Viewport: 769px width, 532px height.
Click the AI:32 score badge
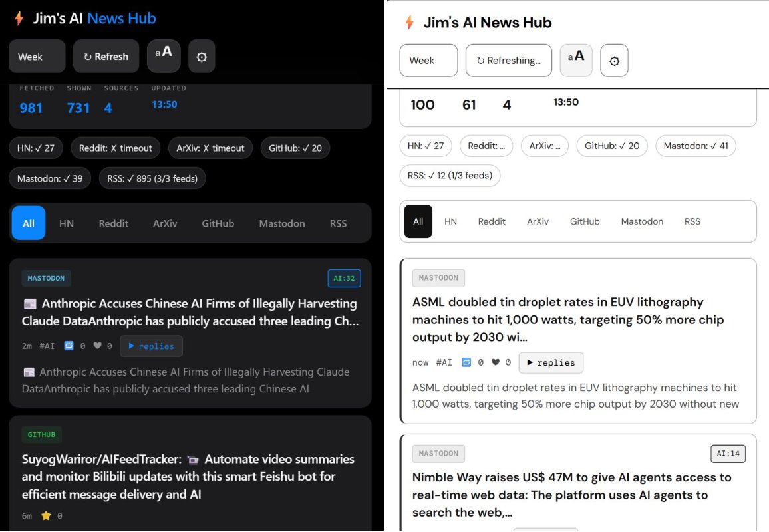[x=344, y=278]
